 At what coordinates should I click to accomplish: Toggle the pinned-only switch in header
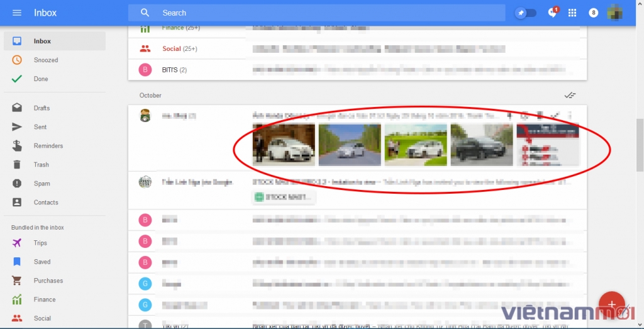click(526, 13)
